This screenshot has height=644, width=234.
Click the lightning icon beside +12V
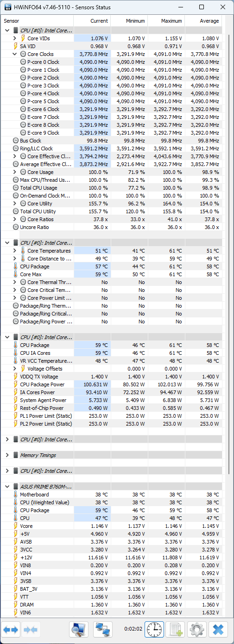[x=16, y=557]
